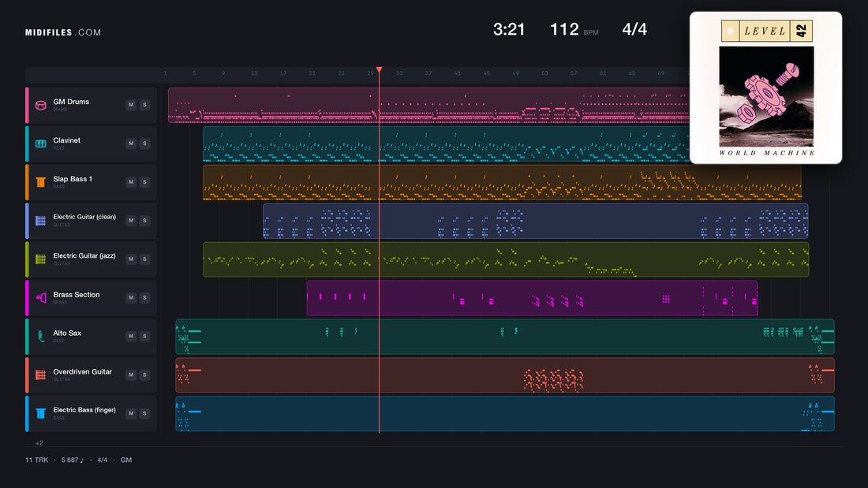Select the Overdriven Guitar MIDI clip
The image size is (868, 488).
(x=505, y=374)
